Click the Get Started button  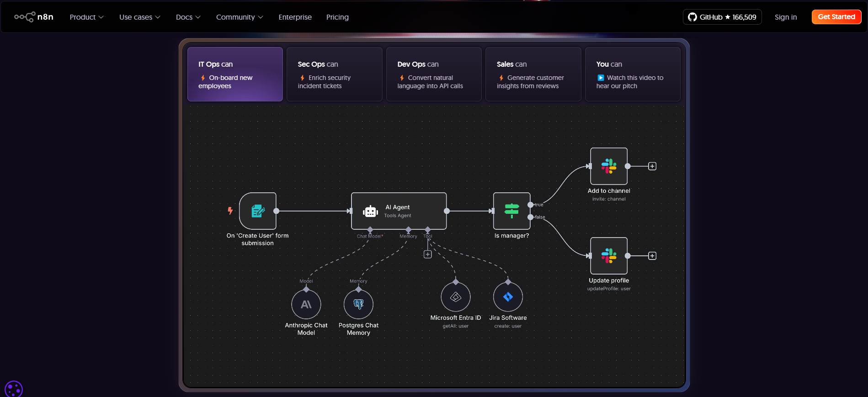[836, 17]
